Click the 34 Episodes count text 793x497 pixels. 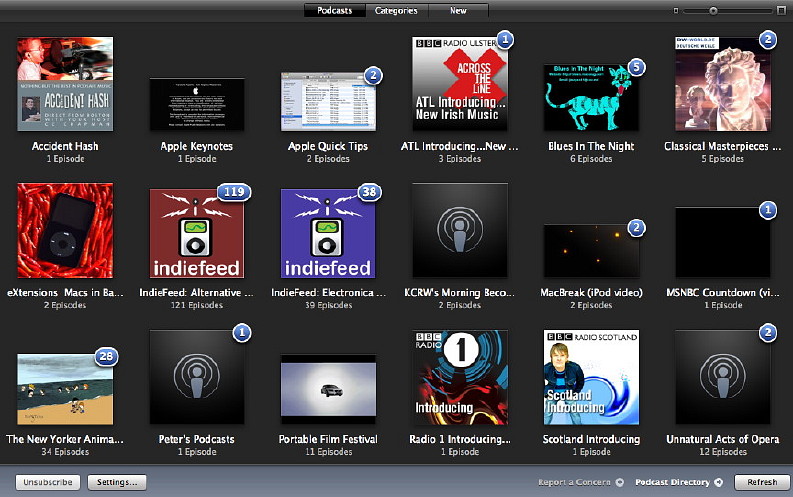pos(65,452)
